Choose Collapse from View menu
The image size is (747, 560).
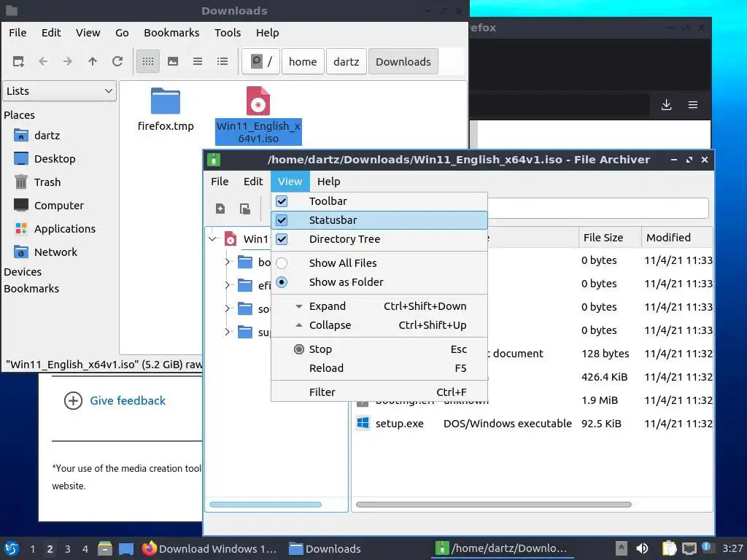point(379,325)
